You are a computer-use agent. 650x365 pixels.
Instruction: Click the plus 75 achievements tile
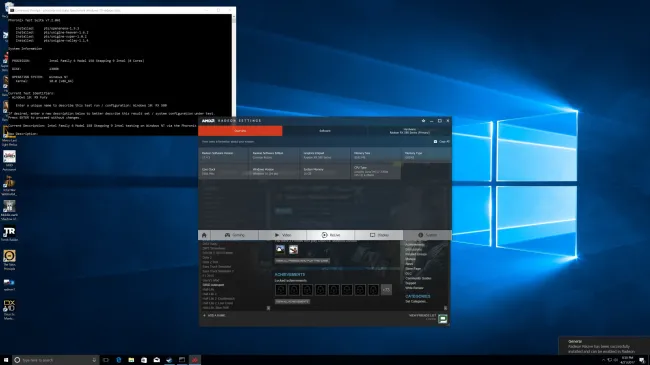coord(386,290)
